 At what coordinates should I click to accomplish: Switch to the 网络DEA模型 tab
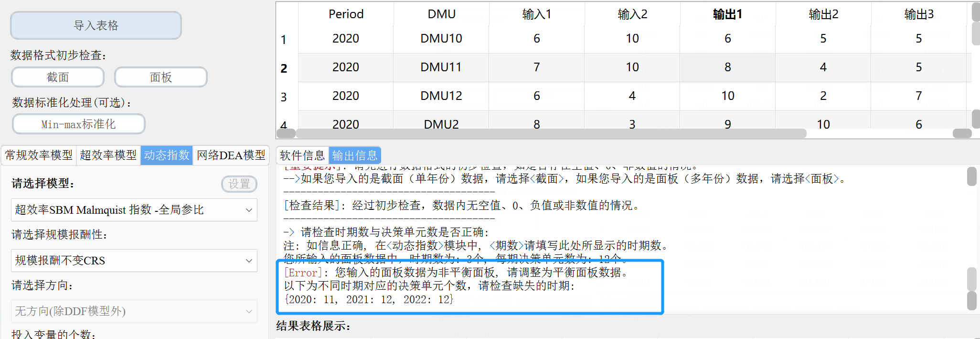point(231,155)
